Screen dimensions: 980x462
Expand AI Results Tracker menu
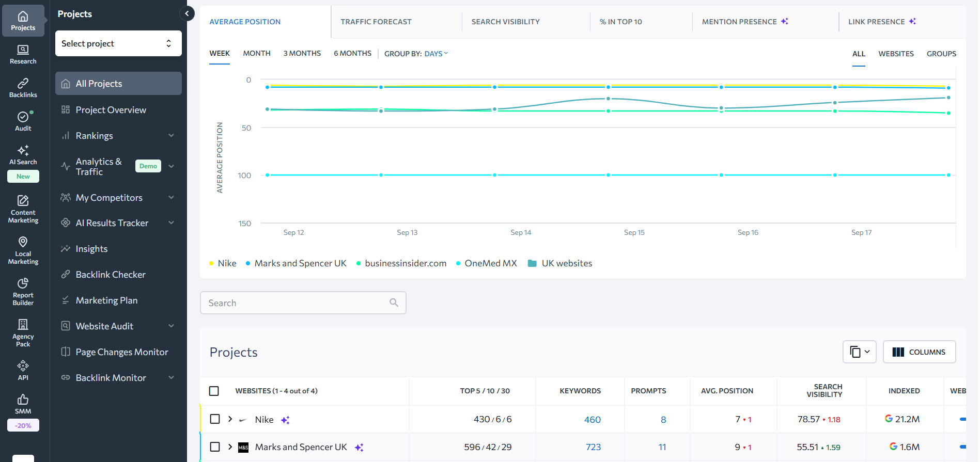pyautogui.click(x=172, y=223)
